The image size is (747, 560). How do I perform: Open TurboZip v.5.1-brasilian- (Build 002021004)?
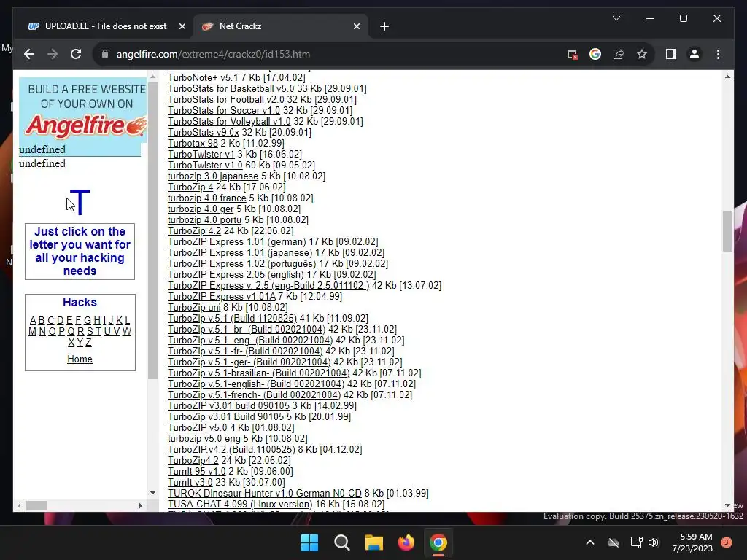(x=259, y=373)
